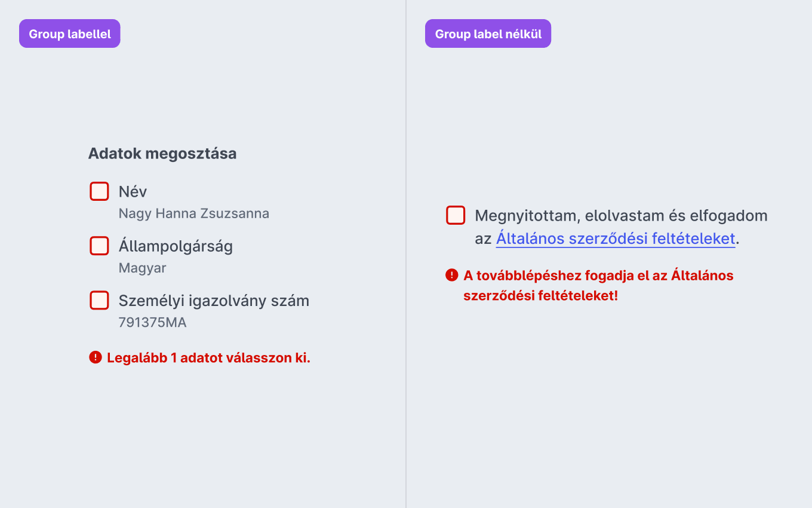Click the error icon next to "A továbblépéshez" message
The width and height of the screenshot is (812, 508).
(452, 275)
